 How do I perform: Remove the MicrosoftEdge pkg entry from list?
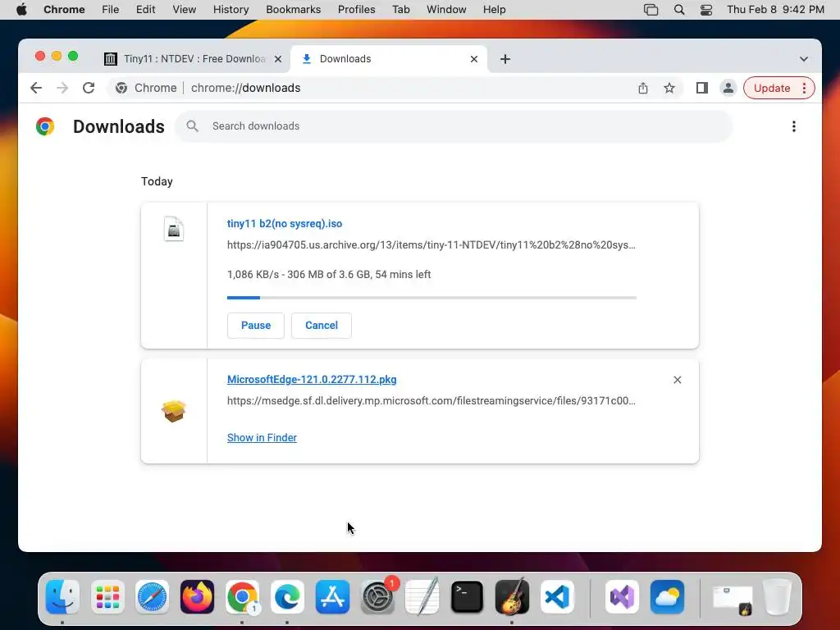pyautogui.click(x=677, y=380)
